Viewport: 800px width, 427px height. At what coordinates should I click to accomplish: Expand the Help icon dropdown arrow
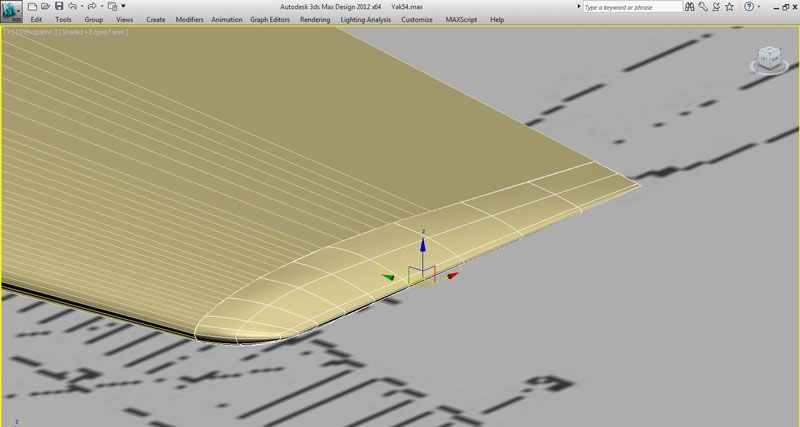point(759,7)
